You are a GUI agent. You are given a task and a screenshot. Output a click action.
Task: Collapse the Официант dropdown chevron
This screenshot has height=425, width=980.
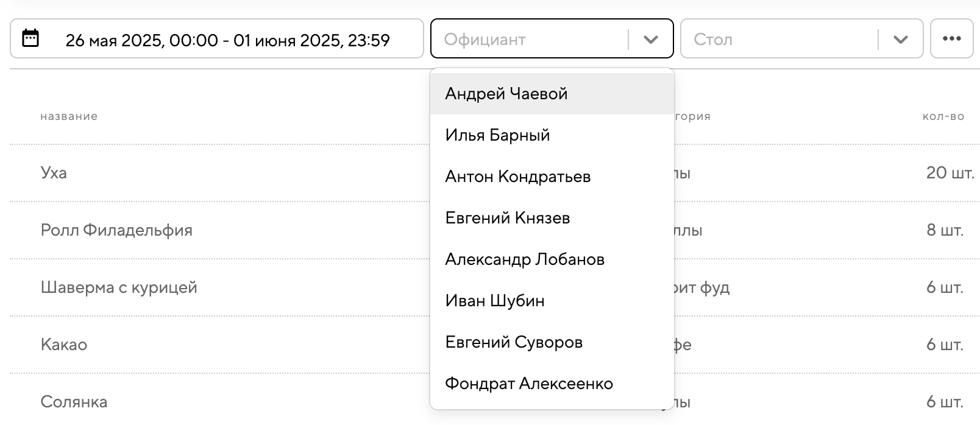650,40
